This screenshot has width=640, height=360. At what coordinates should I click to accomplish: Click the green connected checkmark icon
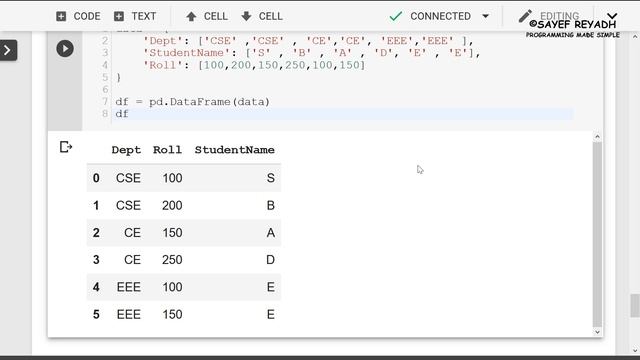pyautogui.click(x=396, y=16)
